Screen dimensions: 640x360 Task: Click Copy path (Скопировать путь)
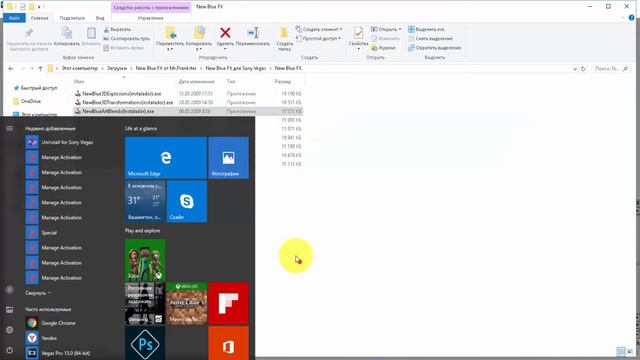coord(126,38)
